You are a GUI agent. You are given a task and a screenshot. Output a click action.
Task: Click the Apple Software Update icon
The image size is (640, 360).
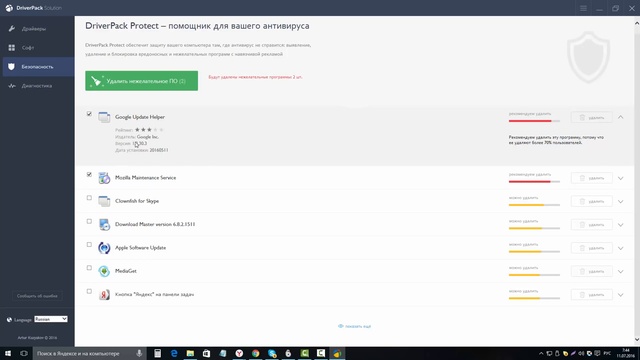104,248
